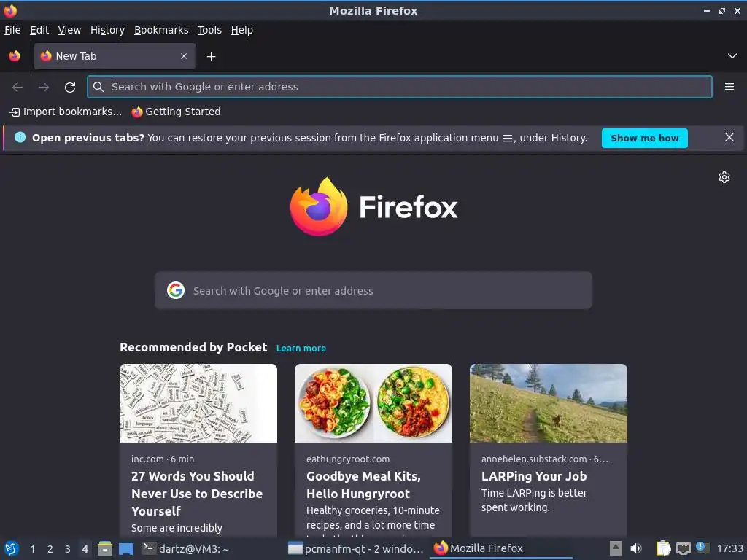
Task: Select the New Tab tab
Action: pyautogui.click(x=115, y=56)
